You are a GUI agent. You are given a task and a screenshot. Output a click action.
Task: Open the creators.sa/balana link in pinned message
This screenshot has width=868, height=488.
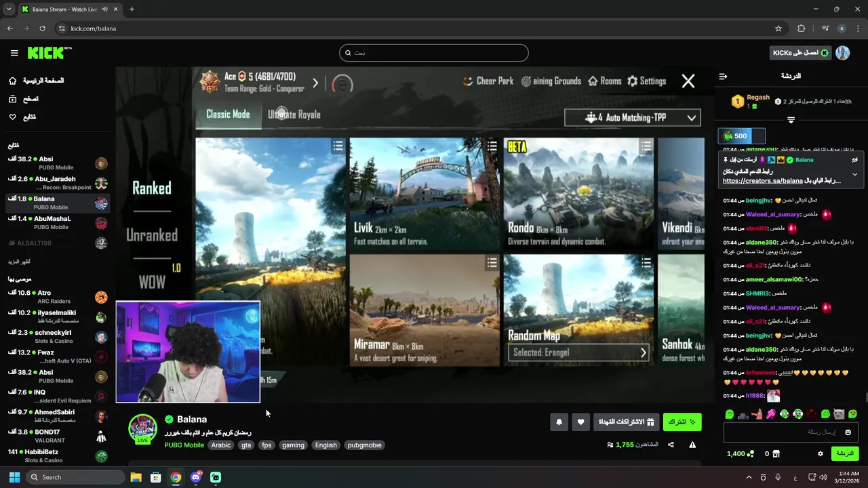click(763, 181)
